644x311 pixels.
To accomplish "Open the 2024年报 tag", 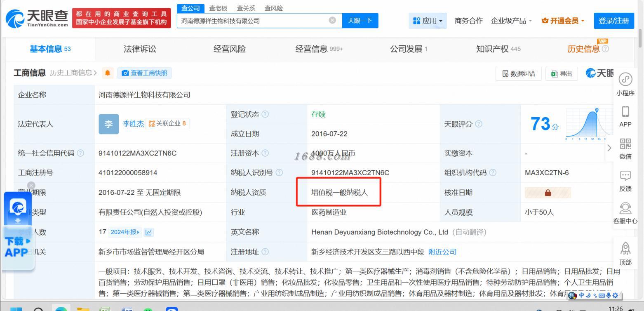I will [125, 232].
